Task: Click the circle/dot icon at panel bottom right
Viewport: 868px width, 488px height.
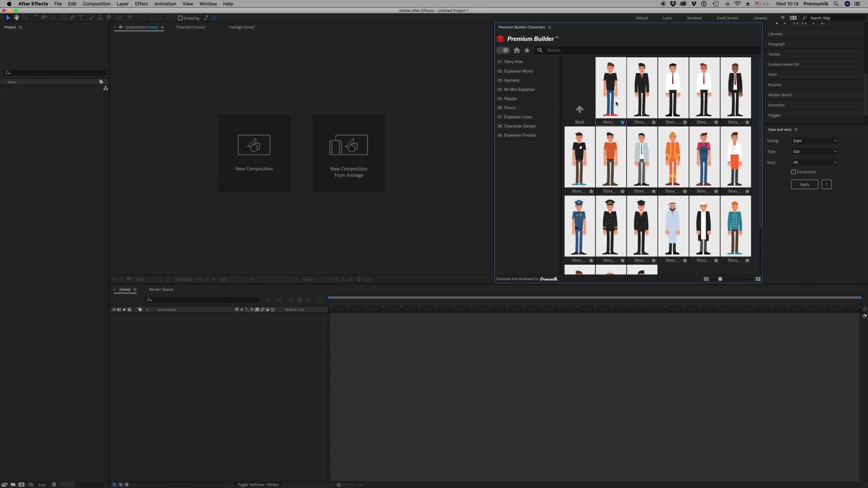Action: click(x=720, y=279)
